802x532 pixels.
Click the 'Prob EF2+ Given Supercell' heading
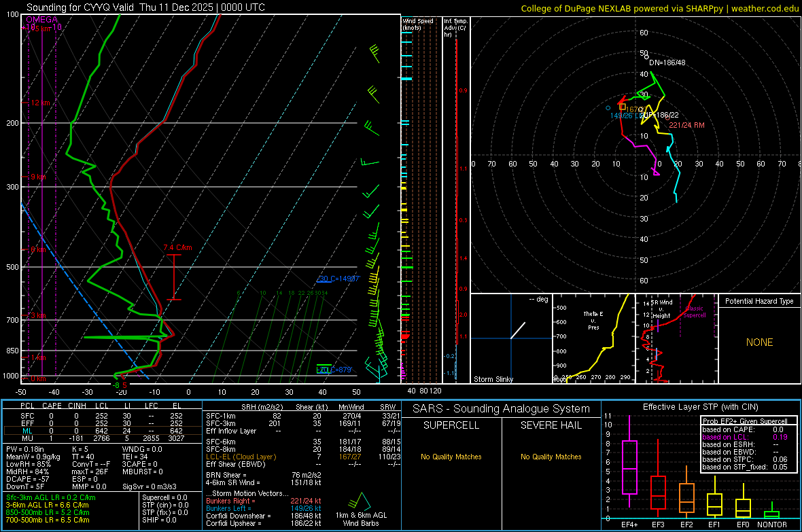[x=745, y=421]
